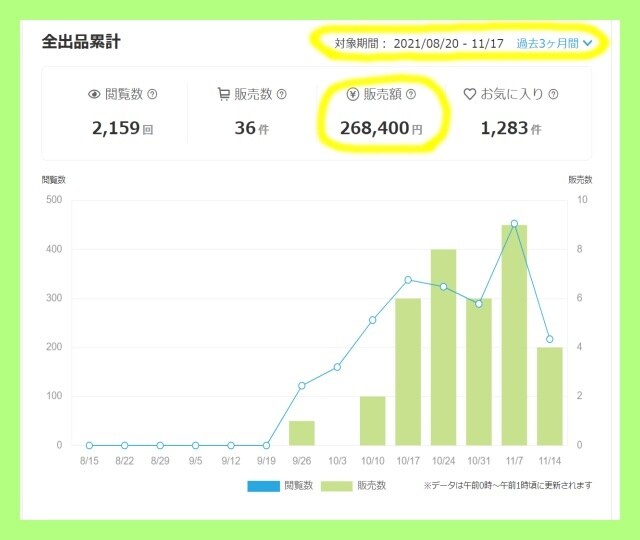The image size is (640, 540).
Task: Click the 10/31 x-axis label
Action: (479, 461)
